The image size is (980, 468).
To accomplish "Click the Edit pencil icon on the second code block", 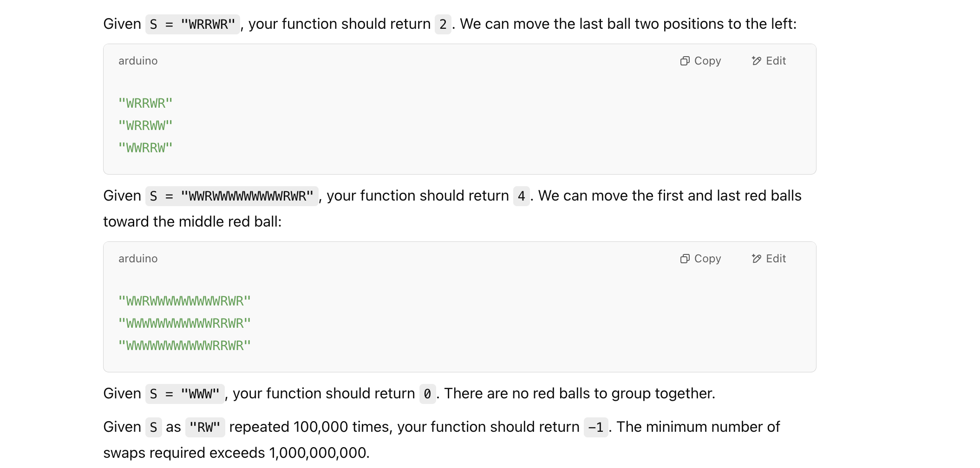I will 756,258.
